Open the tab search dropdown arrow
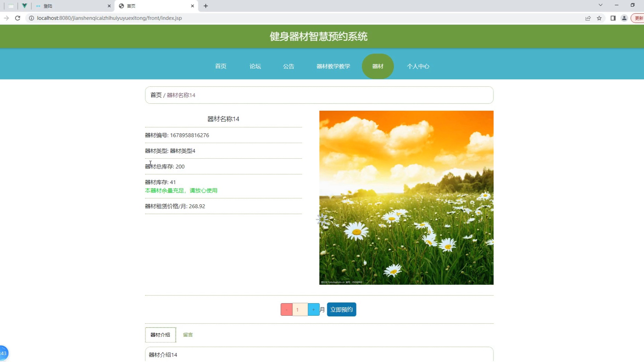Viewport: 644px width, 362px height. 600,5
